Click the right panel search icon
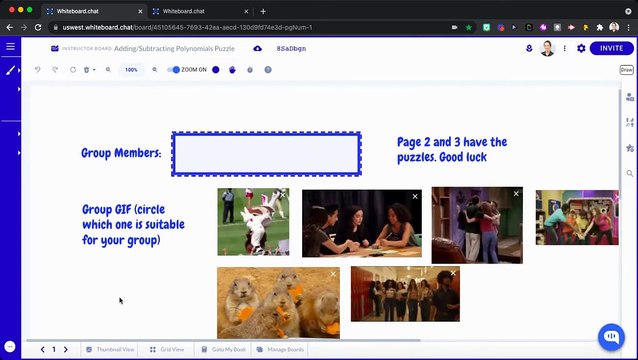The image size is (638, 360). 630,174
